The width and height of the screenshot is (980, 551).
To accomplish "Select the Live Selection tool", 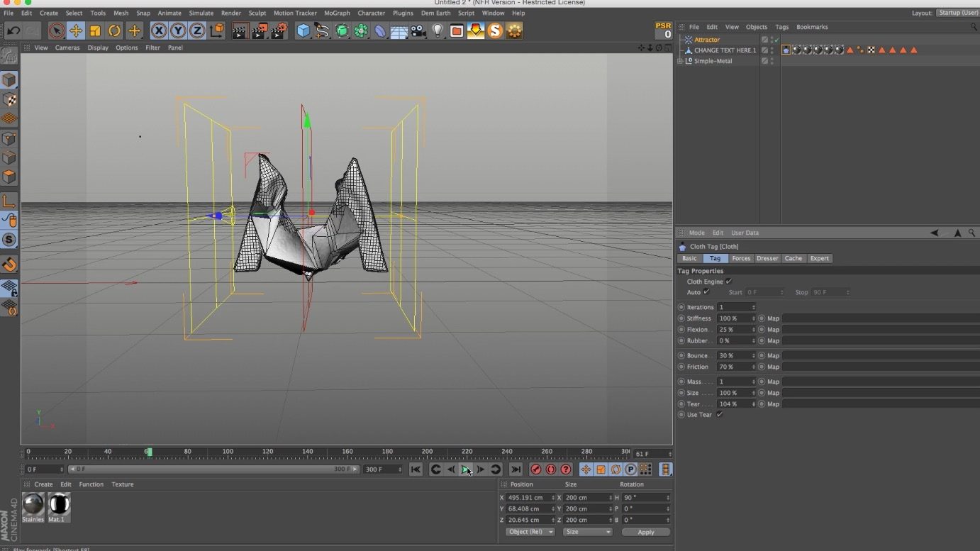I will (x=57, y=30).
